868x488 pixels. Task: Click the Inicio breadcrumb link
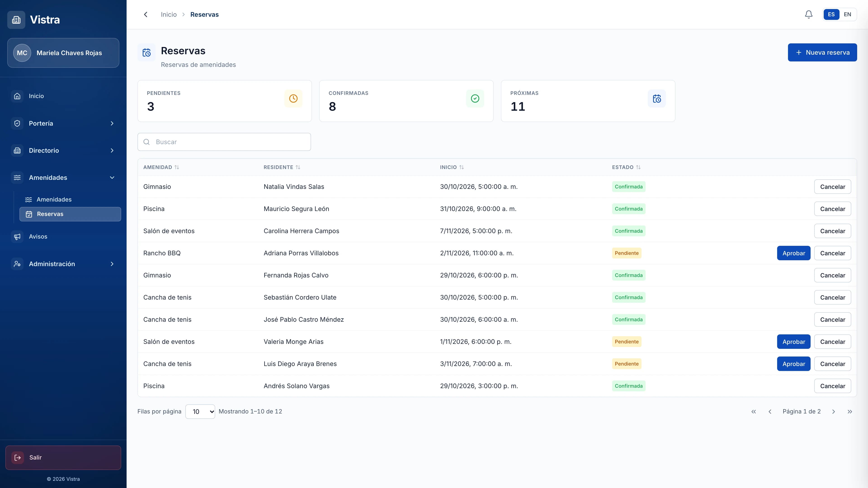click(168, 14)
